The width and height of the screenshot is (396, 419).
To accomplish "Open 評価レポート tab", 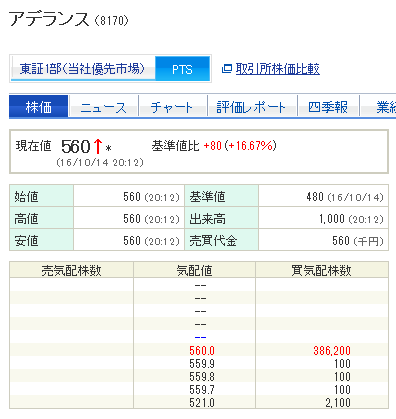I will point(252,107).
